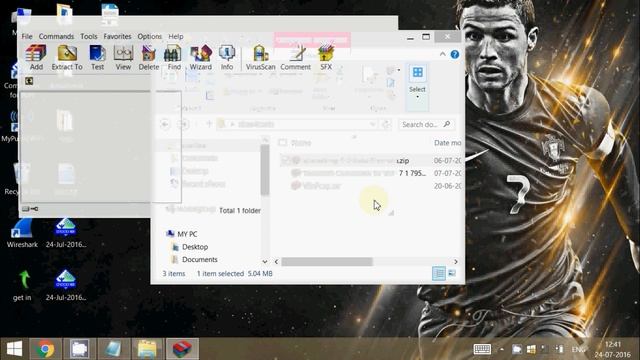Select the 'get in' desktop icon
The width and height of the screenshot is (640, 360).
click(x=22, y=286)
